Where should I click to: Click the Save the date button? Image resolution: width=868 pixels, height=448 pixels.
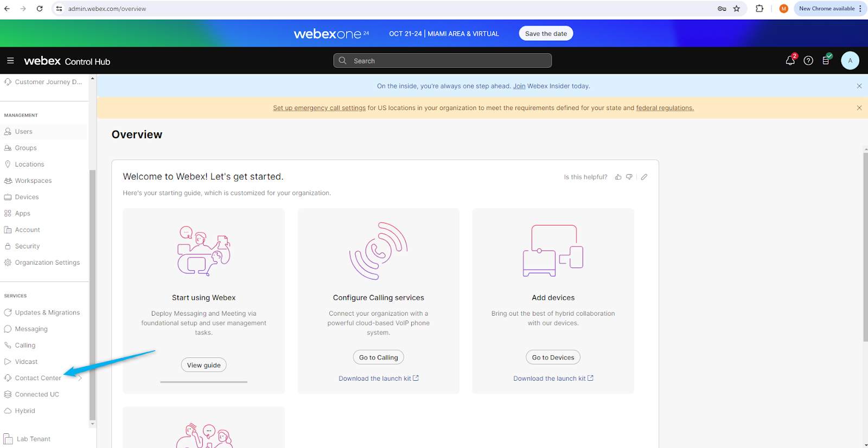546,34
